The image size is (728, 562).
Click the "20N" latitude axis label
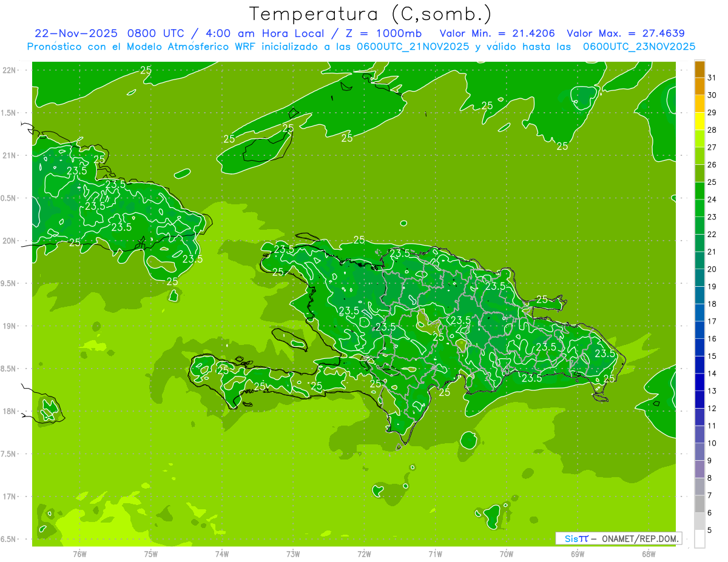coord(8,241)
